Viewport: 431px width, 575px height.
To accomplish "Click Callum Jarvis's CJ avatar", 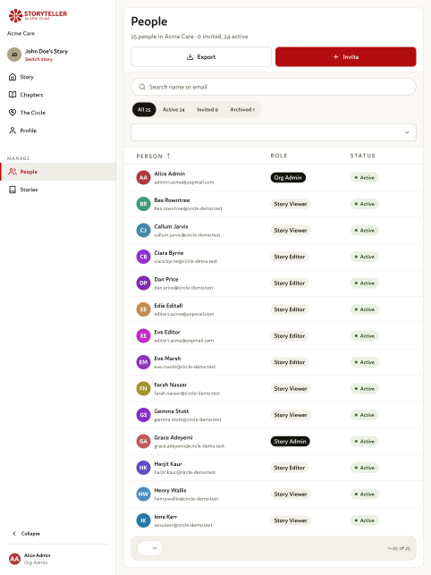I will 143,230.
